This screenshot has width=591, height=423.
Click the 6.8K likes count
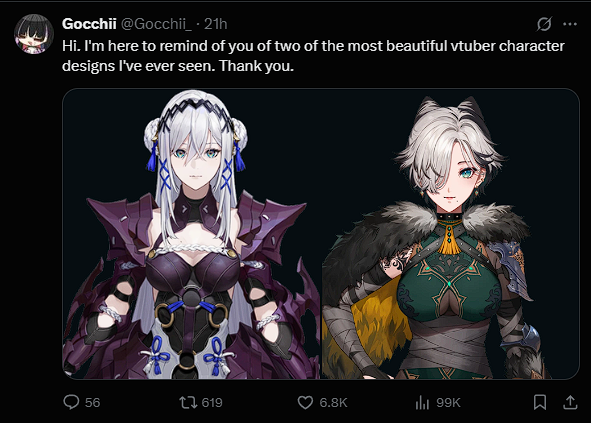[x=333, y=403]
